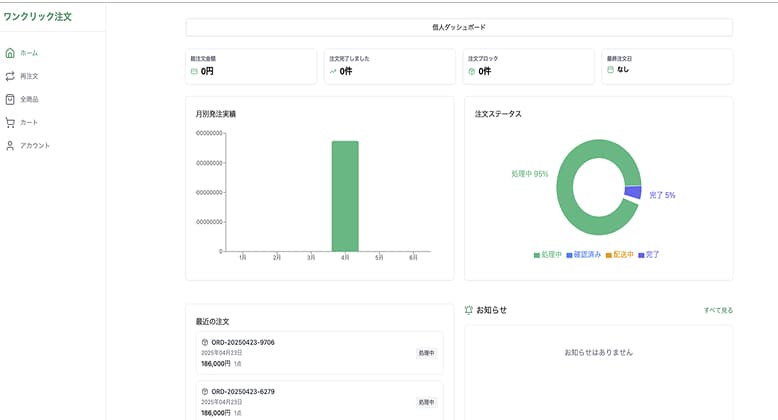Toggle the 処理中 legend item in chart

click(x=548, y=255)
